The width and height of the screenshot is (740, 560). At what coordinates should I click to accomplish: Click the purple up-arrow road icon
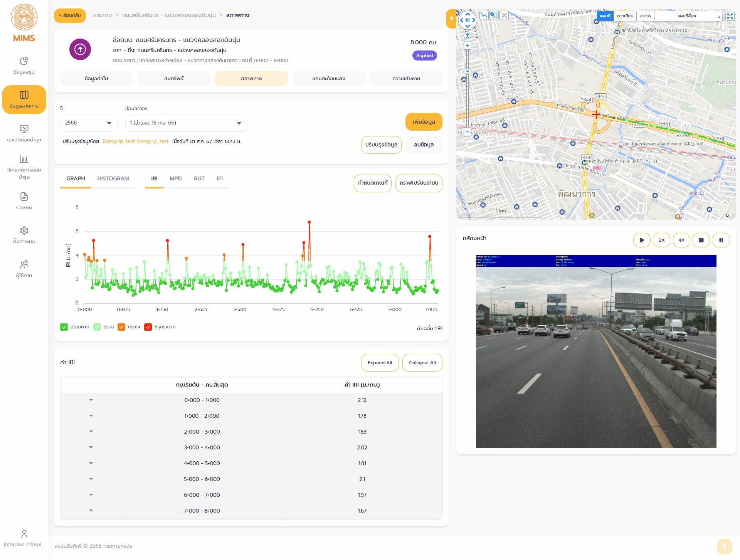point(80,49)
